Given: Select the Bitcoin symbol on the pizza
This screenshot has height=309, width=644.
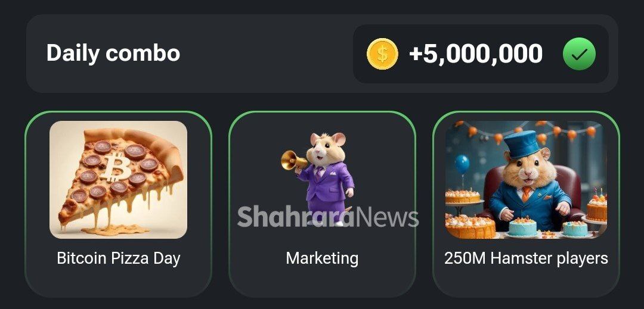Looking at the screenshot, I should pos(117,167).
